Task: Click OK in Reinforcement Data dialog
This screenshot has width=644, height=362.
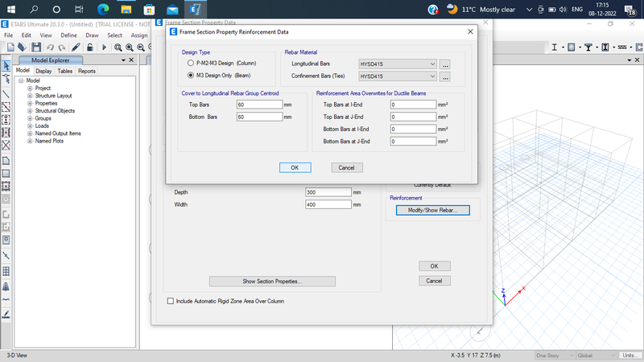Action: click(x=295, y=167)
